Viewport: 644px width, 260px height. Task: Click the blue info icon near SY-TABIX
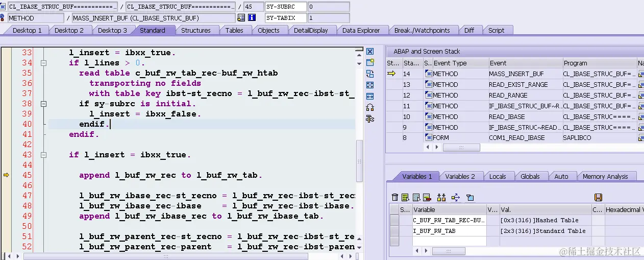[252, 18]
